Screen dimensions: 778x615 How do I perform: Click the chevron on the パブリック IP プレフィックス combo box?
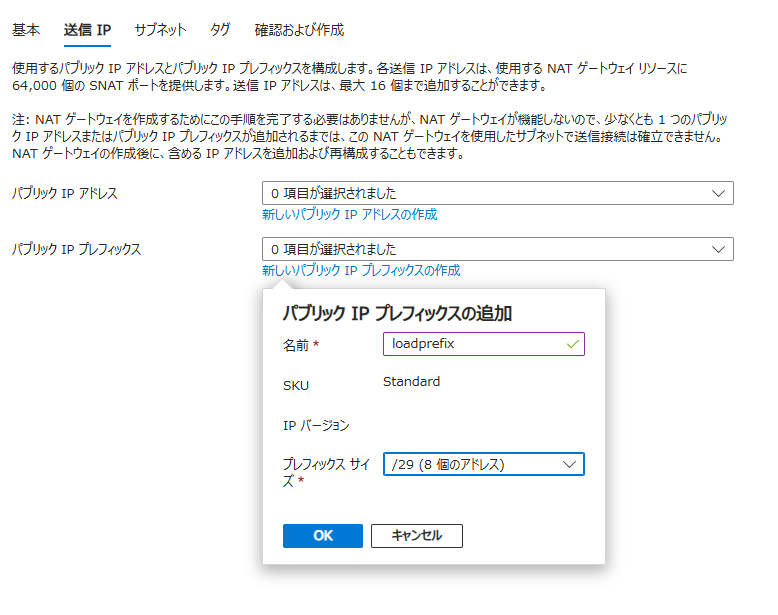pos(718,249)
